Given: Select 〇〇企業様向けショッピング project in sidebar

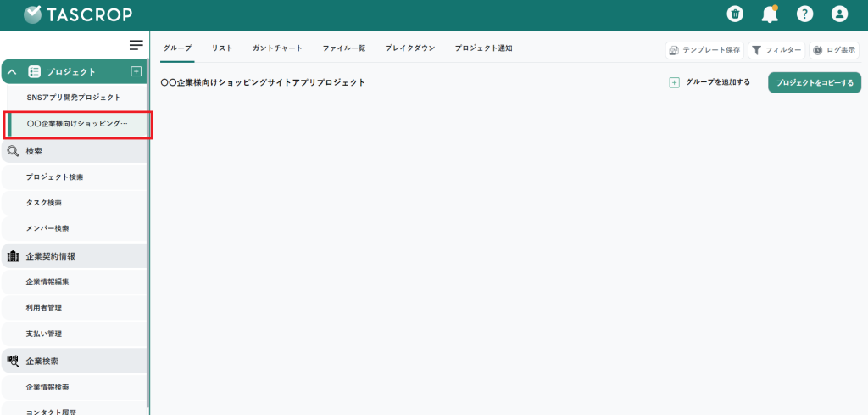Looking at the screenshot, I should [77, 124].
